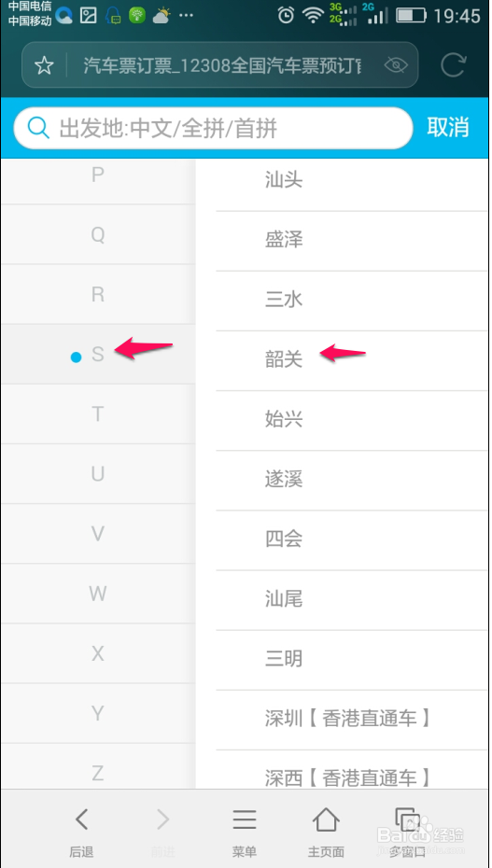Reload the page with the refresh icon
This screenshot has height=868, width=492.
pos(454,65)
